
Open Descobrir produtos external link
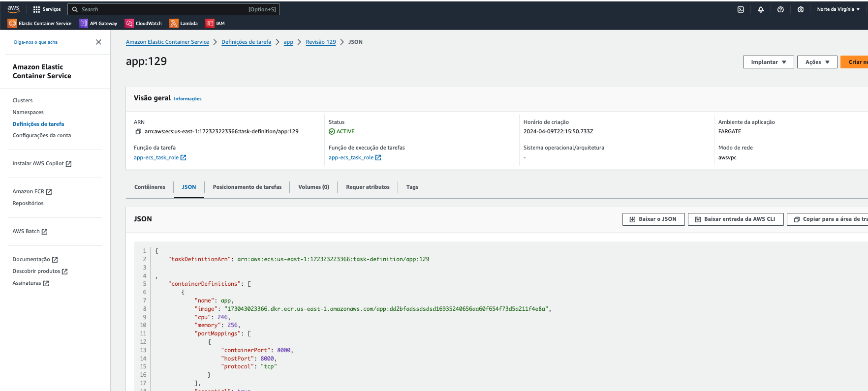click(40, 271)
